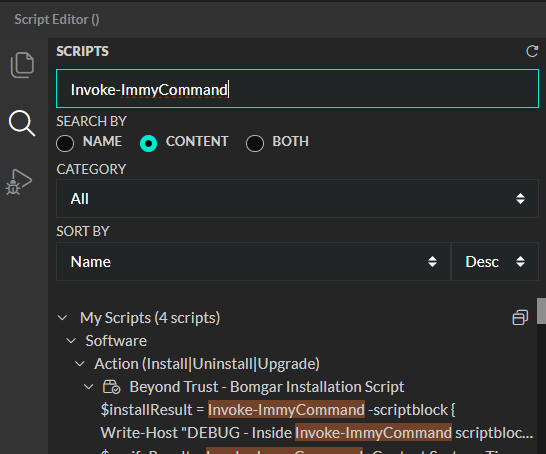
Task: Select the NAME search option
Action: 65,143
